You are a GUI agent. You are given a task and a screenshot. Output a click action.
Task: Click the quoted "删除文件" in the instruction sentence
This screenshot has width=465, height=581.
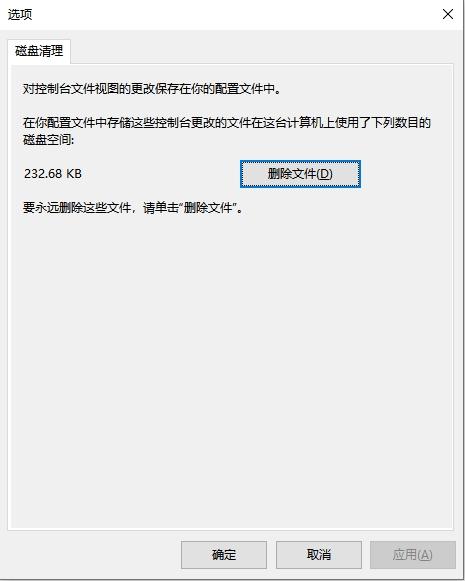tap(208, 208)
